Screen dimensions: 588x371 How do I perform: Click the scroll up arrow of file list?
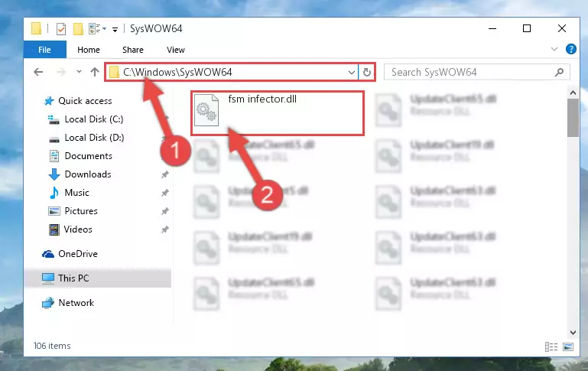(573, 93)
